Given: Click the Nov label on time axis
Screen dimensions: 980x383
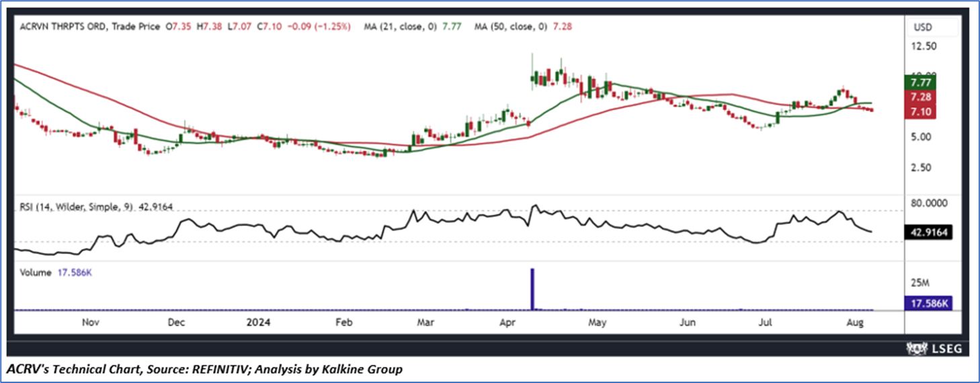Looking at the screenshot, I should (91, 323).
